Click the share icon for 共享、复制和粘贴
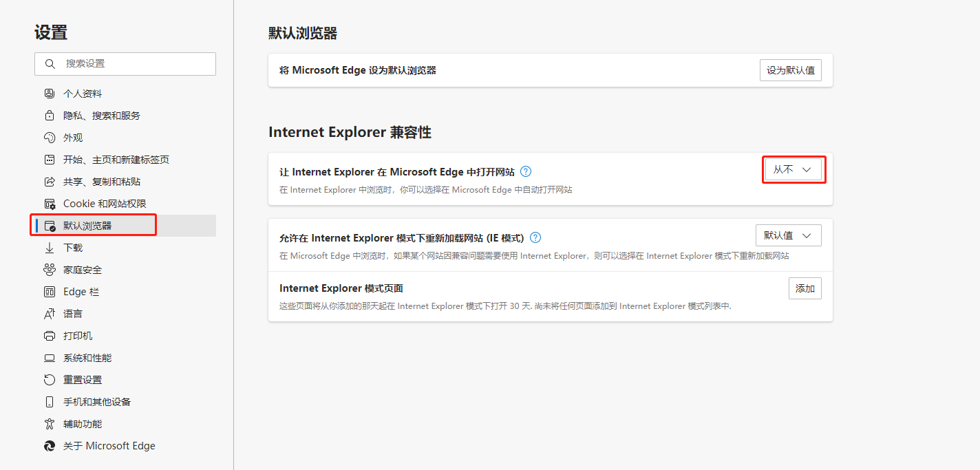This screenshot has height=470, width=980. point(50,182)
